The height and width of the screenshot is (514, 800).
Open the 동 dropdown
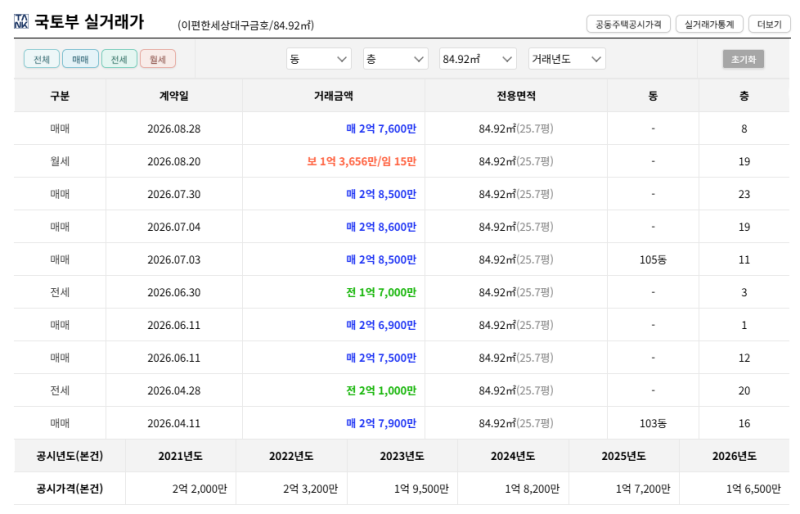[318, 59]
